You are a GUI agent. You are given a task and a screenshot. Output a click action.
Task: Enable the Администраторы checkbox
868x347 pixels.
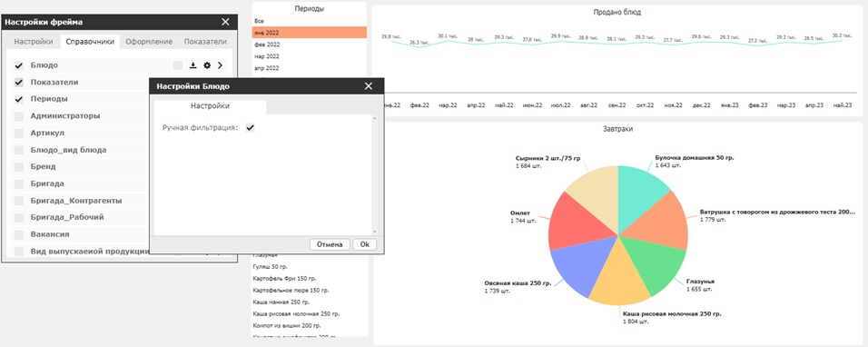click(x=19, y=117)
